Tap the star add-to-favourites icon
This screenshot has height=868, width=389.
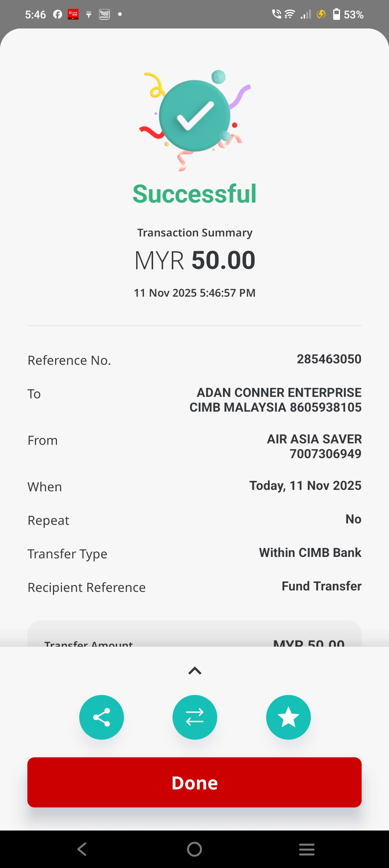(x=288, y=717)
